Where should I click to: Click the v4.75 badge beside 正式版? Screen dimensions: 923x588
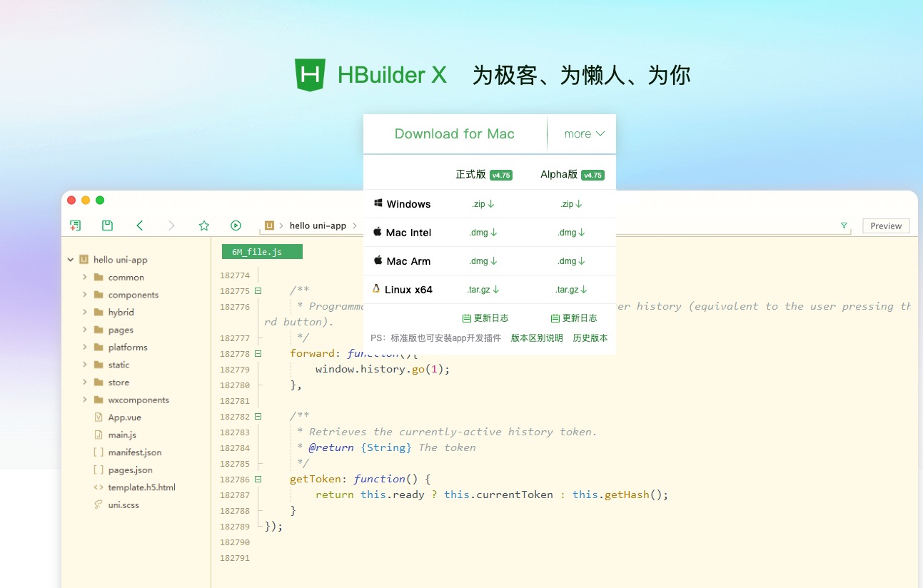tap(501, 175)
